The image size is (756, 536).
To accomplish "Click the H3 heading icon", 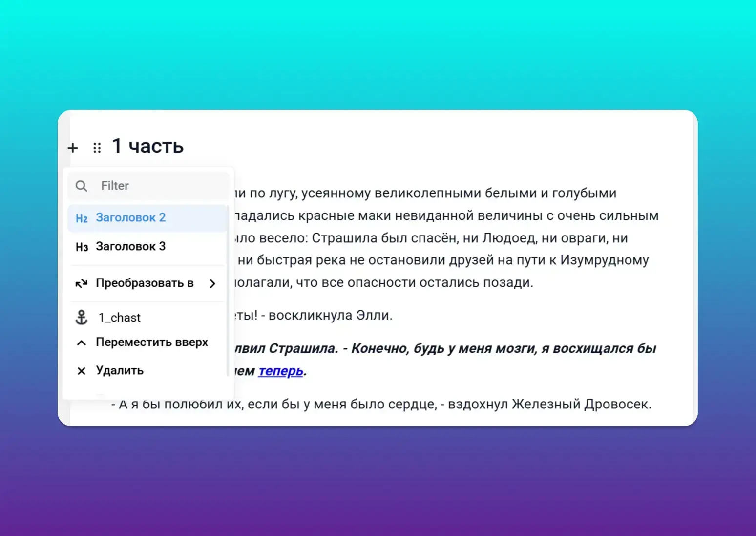I will coord(82,247).
